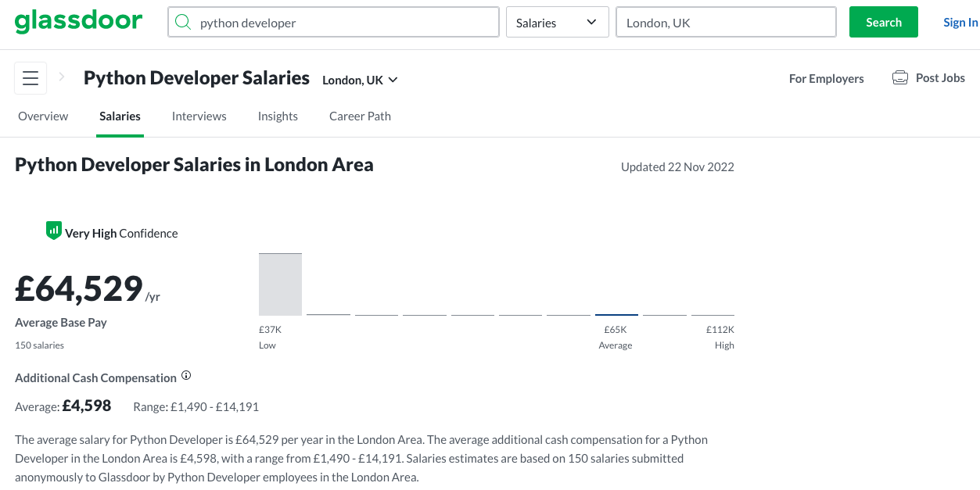Click the Average Base Pay label

(61, 322)
